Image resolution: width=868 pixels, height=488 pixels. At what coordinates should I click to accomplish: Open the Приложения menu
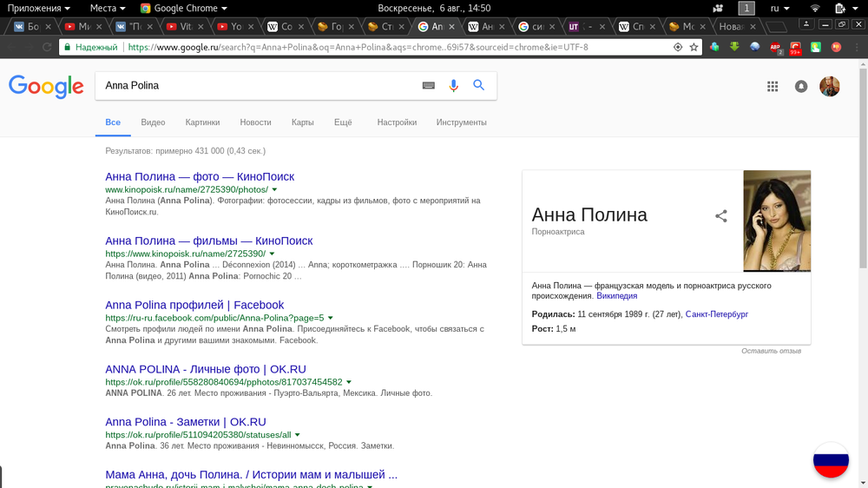click(x=39, y=8)
